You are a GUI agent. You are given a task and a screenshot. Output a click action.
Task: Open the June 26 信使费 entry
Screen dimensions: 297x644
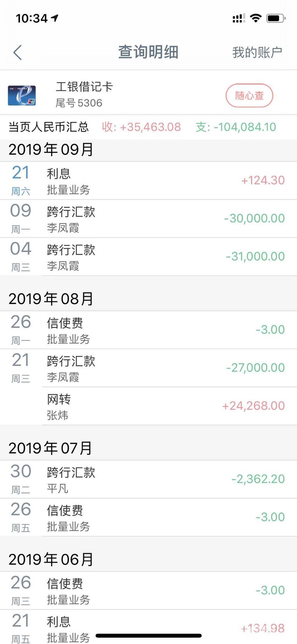point(148,590)
